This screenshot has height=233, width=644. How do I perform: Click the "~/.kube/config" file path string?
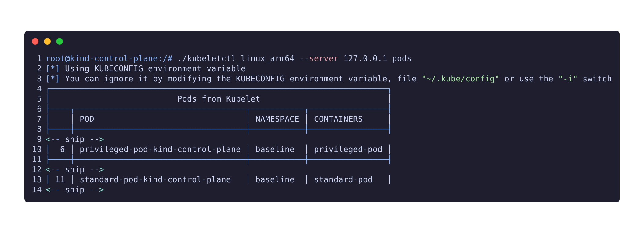(x=460, y=79)
